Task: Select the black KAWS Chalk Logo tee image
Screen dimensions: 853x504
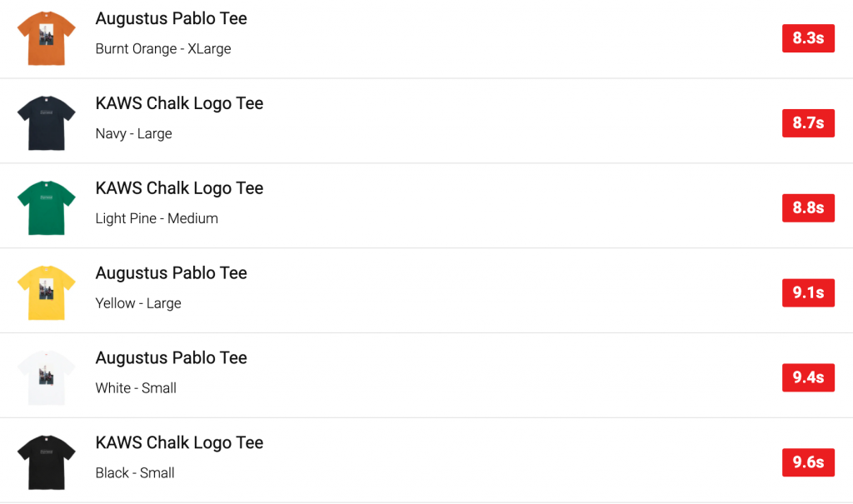Action: (46, 462)
